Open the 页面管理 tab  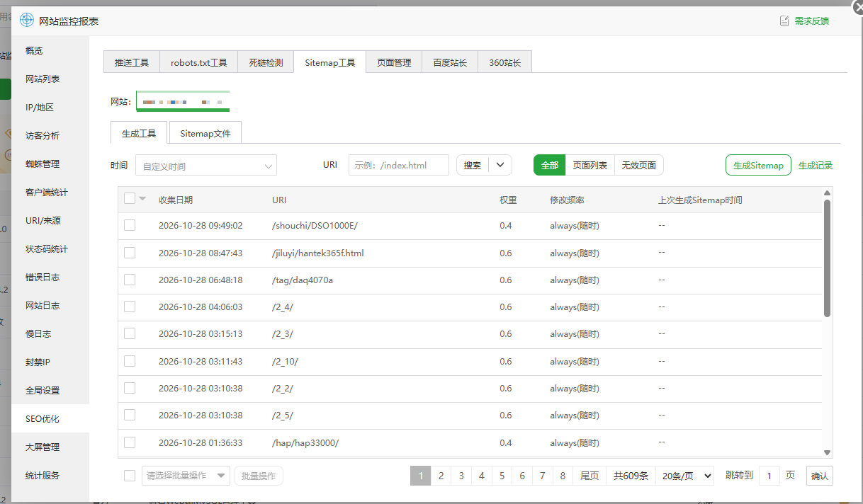point(394,62)
